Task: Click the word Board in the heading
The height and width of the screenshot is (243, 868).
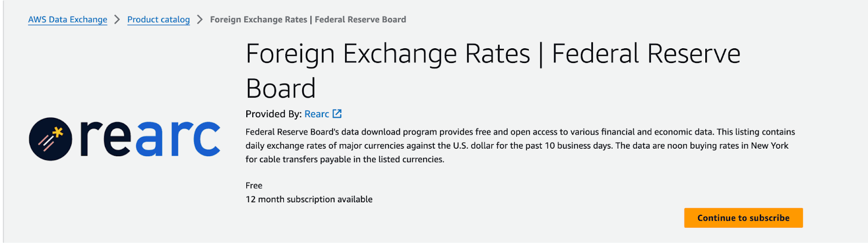Action: 280,89
